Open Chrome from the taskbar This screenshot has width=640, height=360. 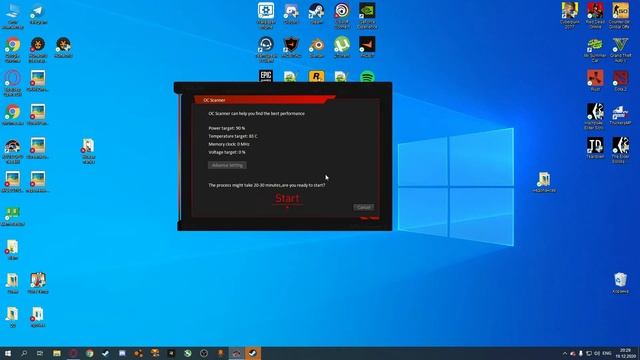pyautogui.click(x=89, y=353)
